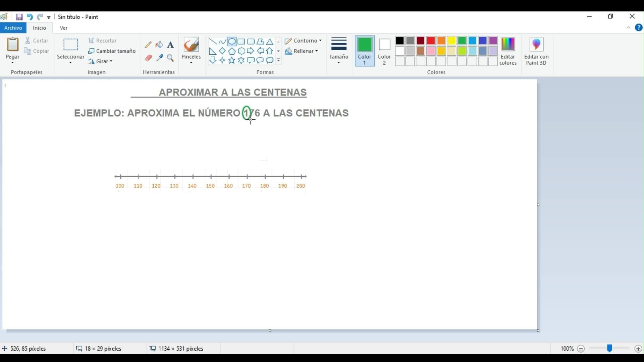Expand the Rellenar fill dropdown

pos(302,51)
